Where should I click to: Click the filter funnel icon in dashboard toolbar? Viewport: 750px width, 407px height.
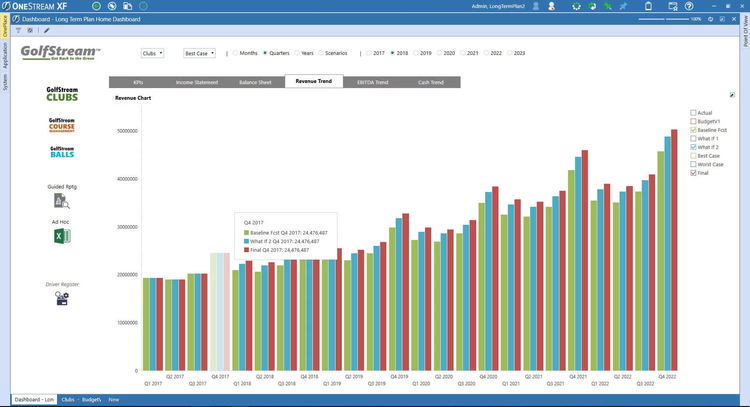pyautogui.click(x=18, y=30)
